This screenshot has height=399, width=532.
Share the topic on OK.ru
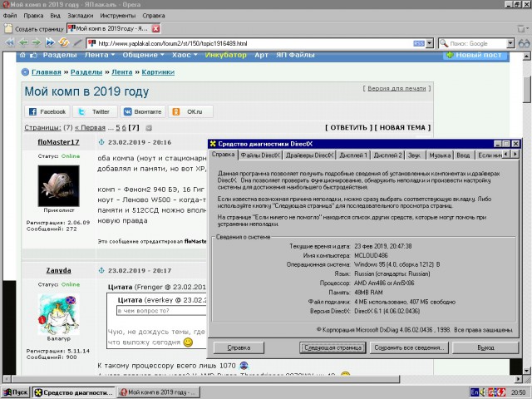pyautogui.click(x=190, y=111)
